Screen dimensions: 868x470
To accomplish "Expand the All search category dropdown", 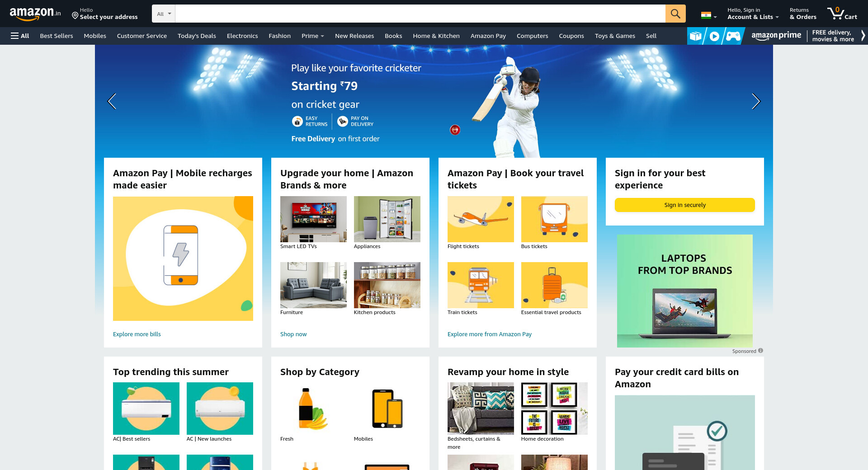I will click(164, 14).
